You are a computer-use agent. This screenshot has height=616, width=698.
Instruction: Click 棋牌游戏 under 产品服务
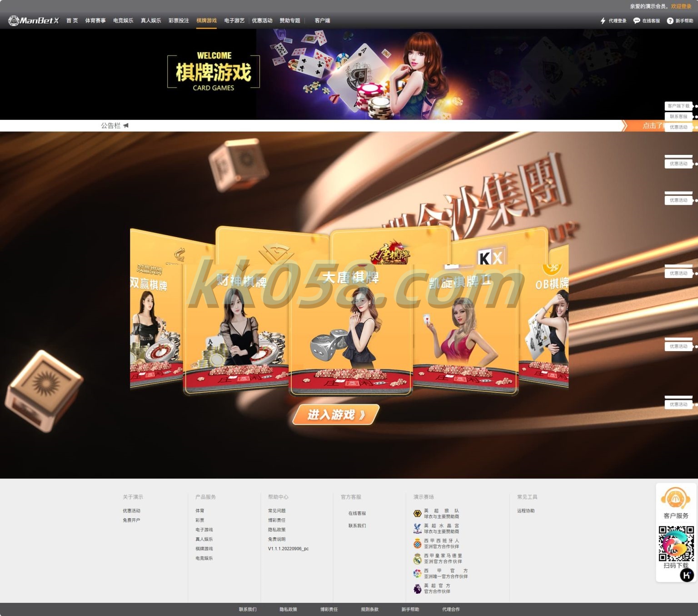coord(204,549)
